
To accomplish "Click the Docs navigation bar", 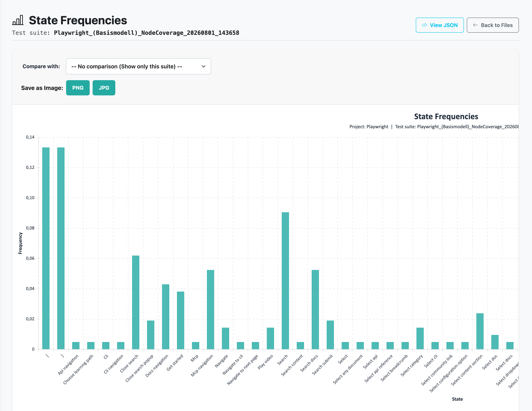I will (165, 317).
